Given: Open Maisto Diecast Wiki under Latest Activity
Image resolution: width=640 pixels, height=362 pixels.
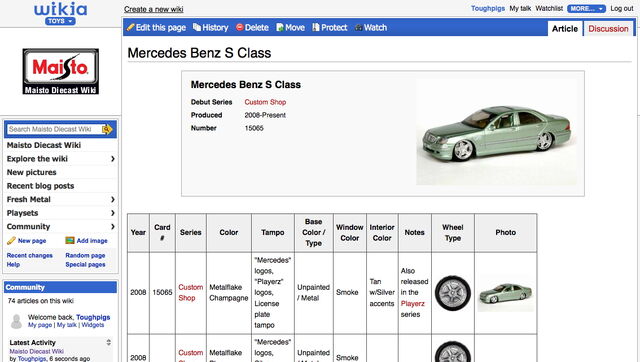Looking at the screenshot, I should (x=36, y=351).
